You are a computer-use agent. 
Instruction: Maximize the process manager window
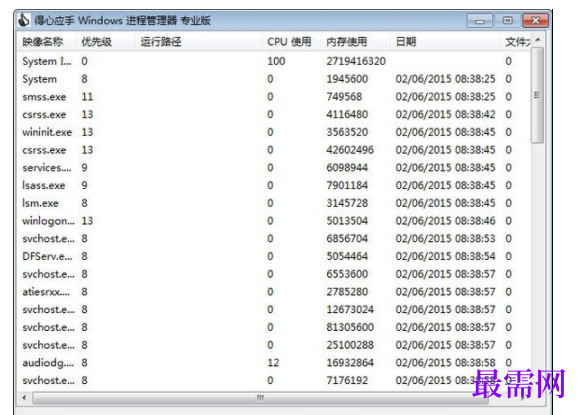(507, 21)
